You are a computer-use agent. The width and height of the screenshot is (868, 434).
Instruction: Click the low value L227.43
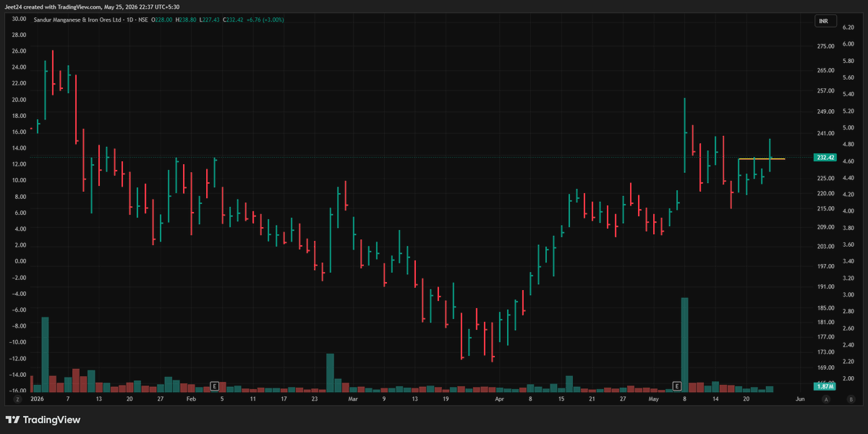[210, 20]
